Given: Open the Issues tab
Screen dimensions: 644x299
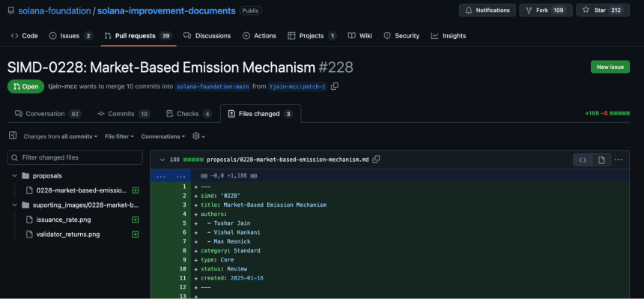Looking at the screenshot, I should pos(70,36).
